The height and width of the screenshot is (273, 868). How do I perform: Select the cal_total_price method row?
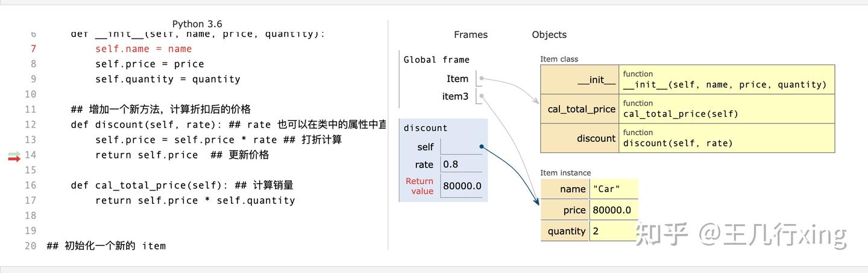pos(688,108)
